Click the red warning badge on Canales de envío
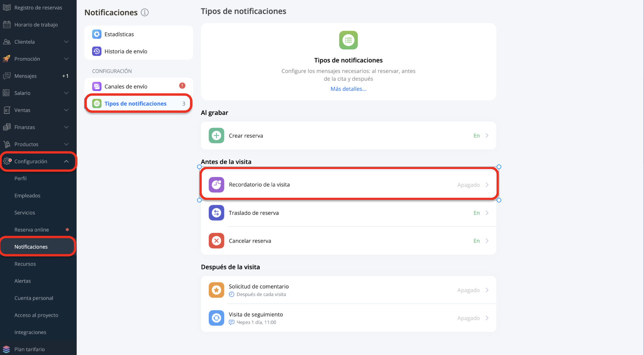 [182, 85]
